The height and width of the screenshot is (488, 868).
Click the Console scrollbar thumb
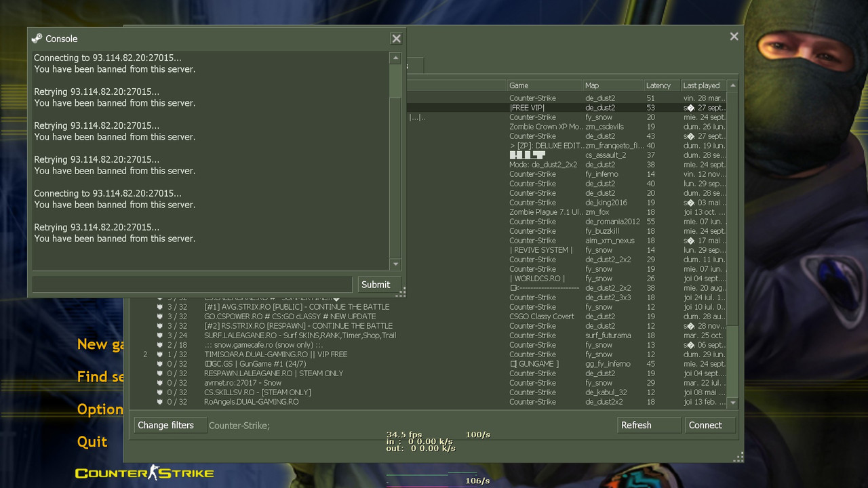click(395, 81)
